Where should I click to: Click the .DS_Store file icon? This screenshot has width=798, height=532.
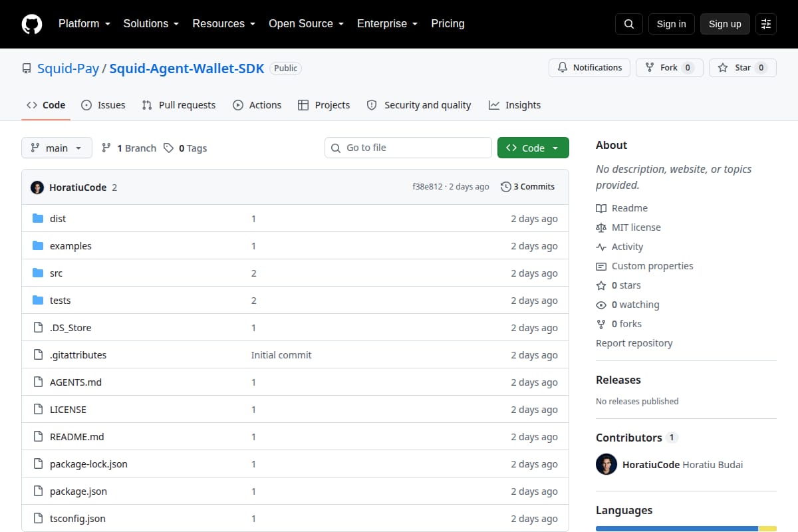point(38,328)
